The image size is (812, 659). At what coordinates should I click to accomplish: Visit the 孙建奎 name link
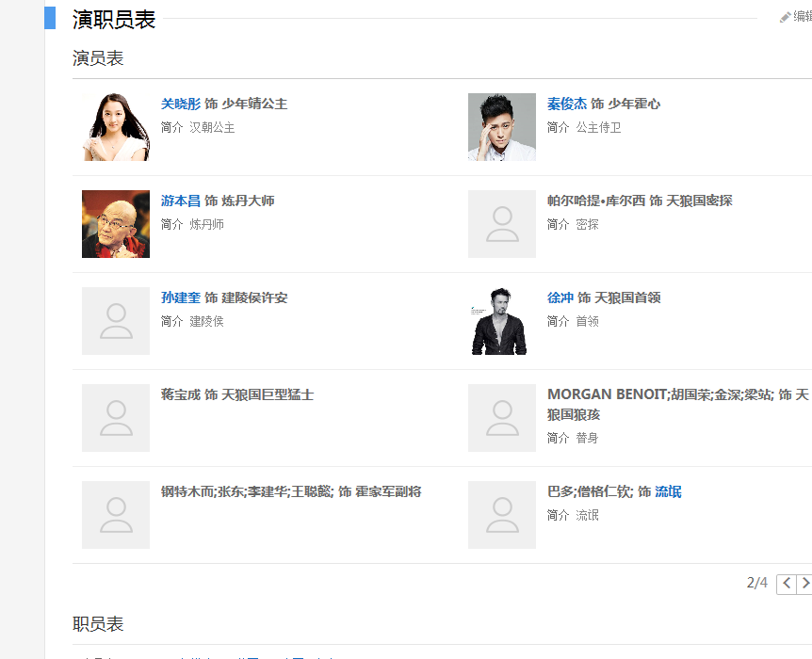click(x=181, y=297)
